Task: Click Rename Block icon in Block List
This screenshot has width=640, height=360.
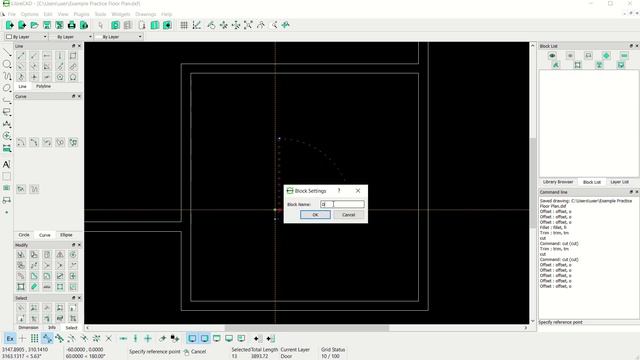Action: tap(556, 65)
